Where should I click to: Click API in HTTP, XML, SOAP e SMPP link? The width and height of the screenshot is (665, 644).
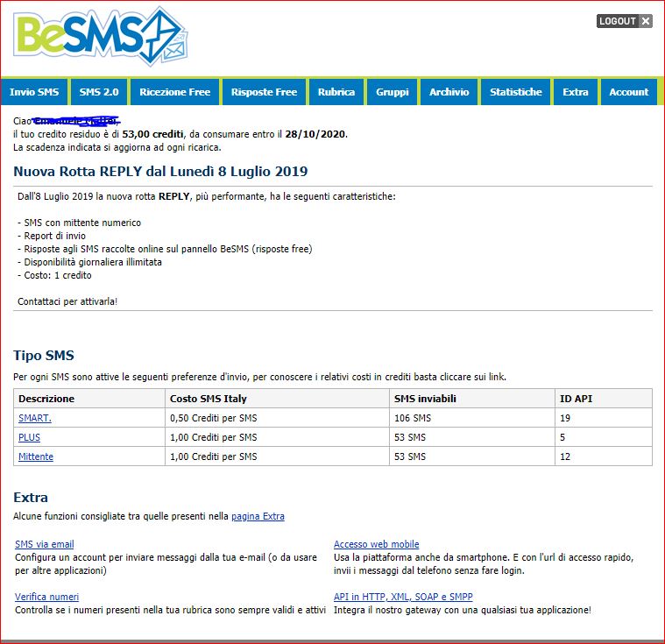(x=403, y=597)
